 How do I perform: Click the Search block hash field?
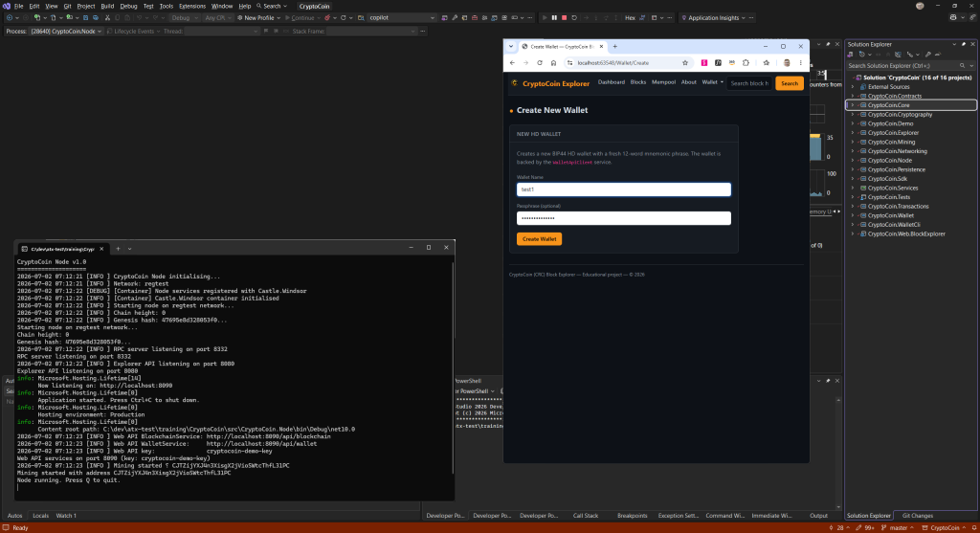[x=749, y=83]
